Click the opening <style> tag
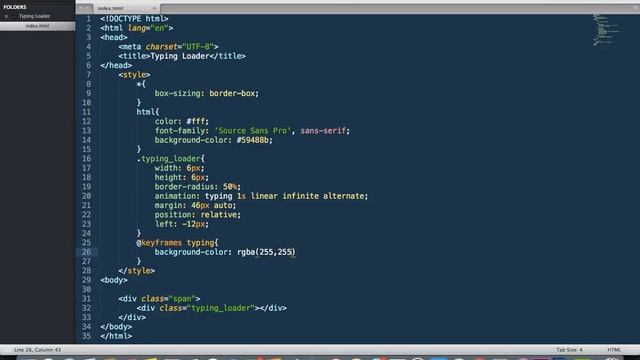Viewport: 640px width, 360px height. [x=134, y=75]
